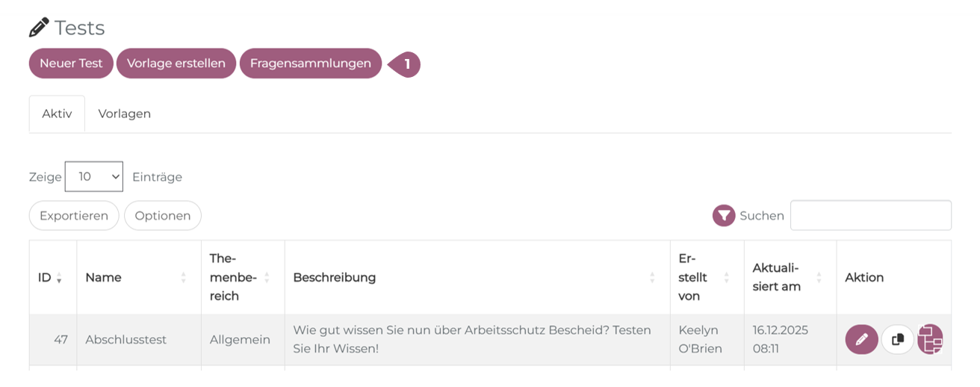980x387 pixels.
Task: Click the pencil edit icon for Abschlusstest
Action: pos(861,339)
